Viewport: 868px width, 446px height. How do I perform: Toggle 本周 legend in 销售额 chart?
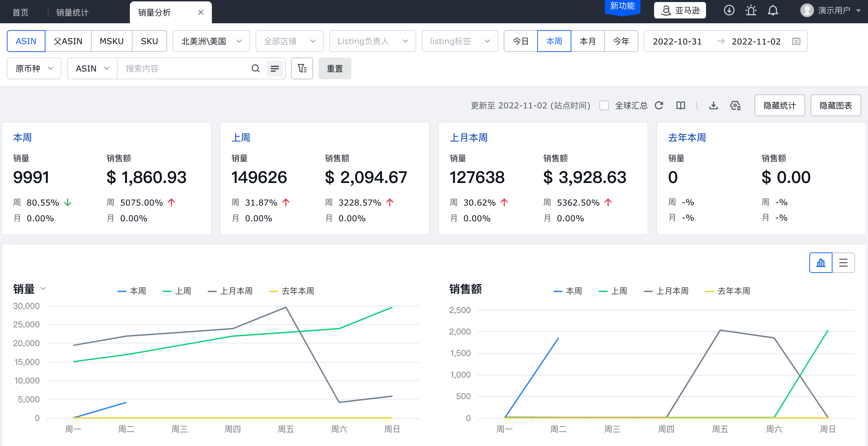click(x=568, y=291)
